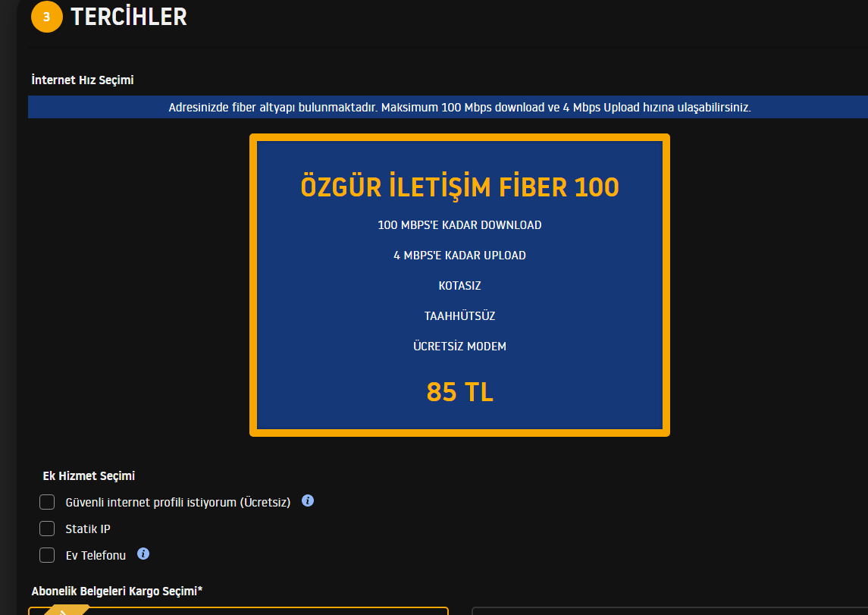Tick the Statik IP checkbox

tap(47, 529)
